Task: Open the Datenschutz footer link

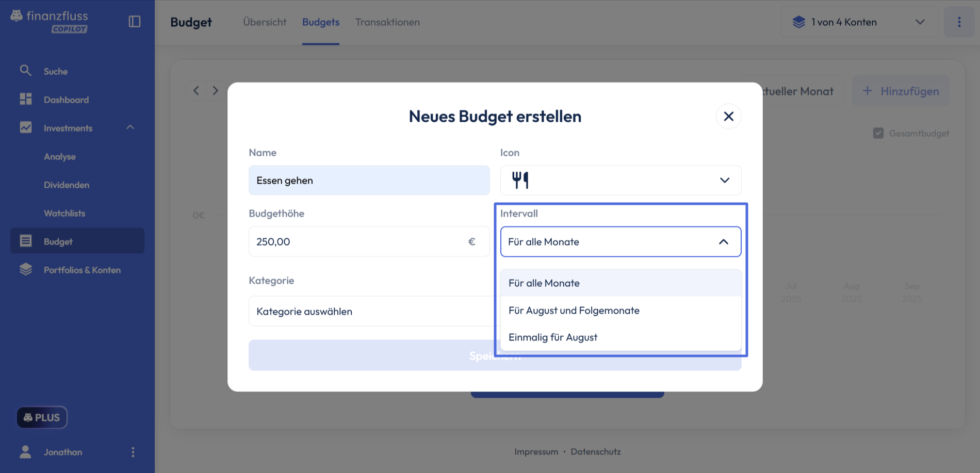Action: point(595,452)
